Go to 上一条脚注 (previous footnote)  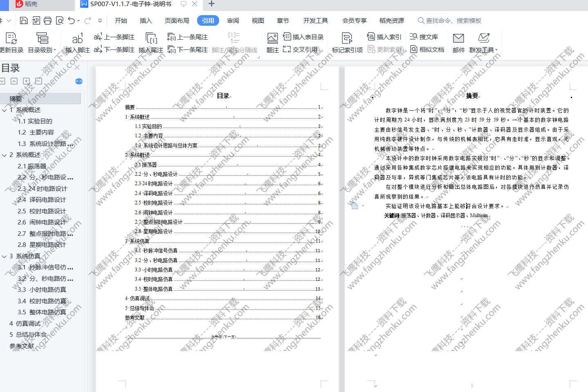(x=114, y=37)
